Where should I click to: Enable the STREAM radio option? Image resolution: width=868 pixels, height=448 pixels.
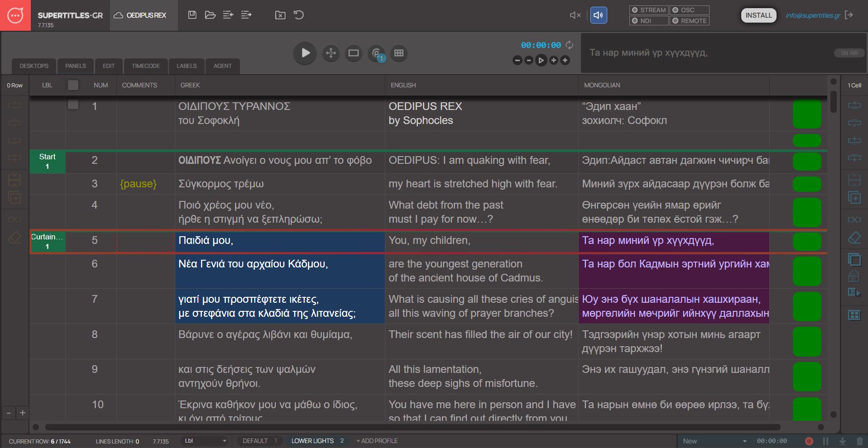pos(649,10)
